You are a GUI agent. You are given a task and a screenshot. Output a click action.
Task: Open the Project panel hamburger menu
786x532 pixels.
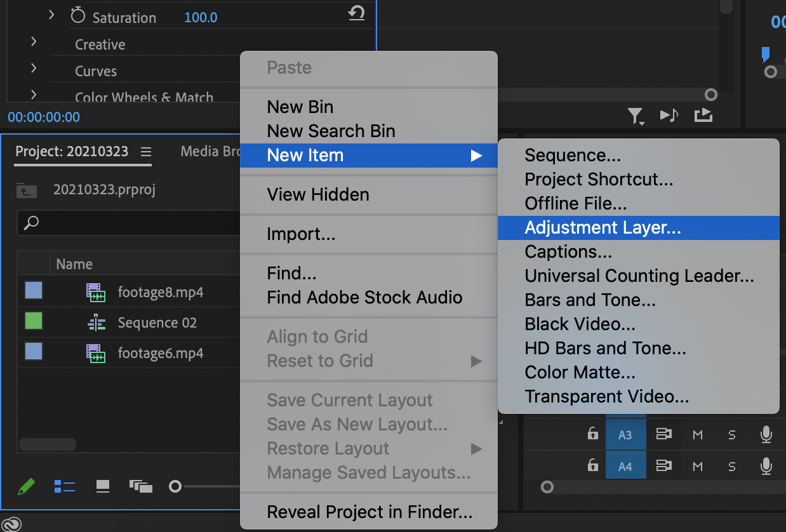coord(146,152)
